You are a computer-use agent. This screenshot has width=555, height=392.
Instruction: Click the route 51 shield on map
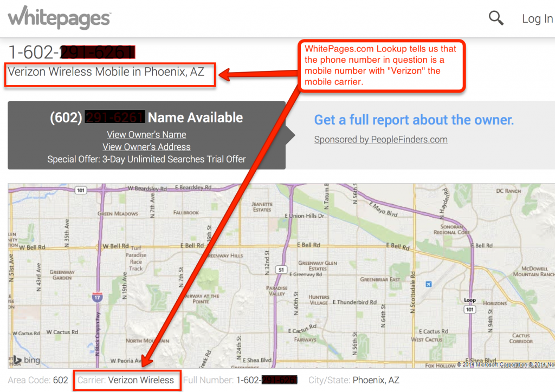(x=281, y=270)
